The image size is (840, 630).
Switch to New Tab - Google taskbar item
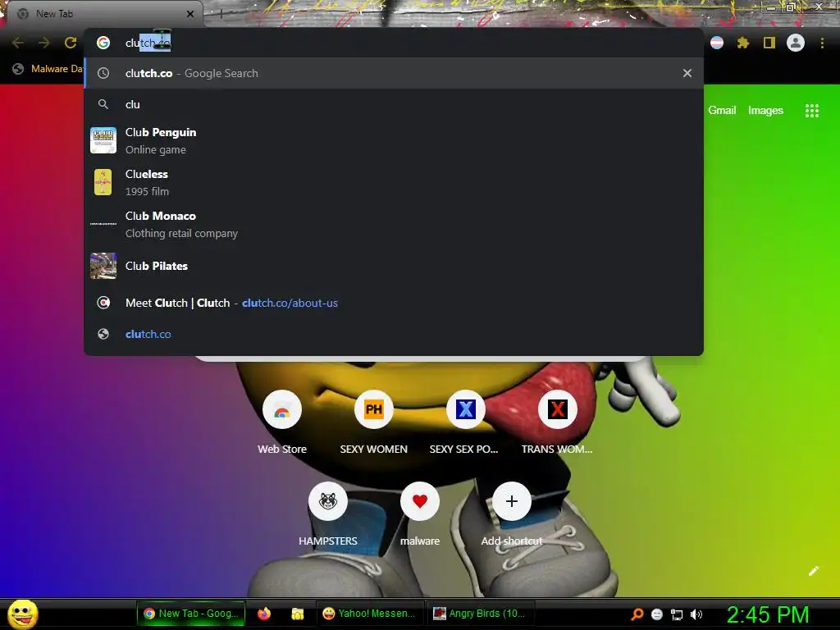point(191,614)
